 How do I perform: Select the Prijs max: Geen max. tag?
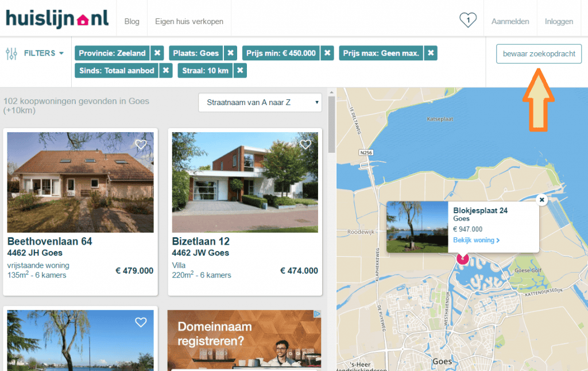[381, 53]
